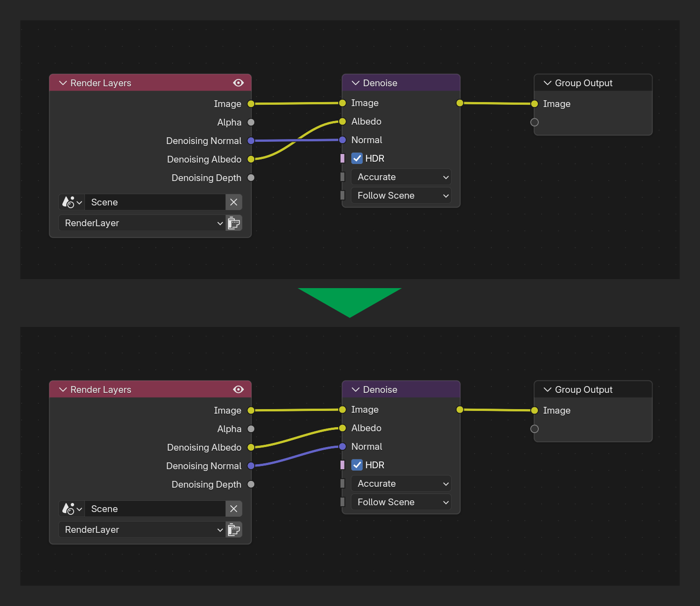This screenshot has height=606, width=700.
Task: Toggle eye preview on top Render Layers header
Action: 238,83
